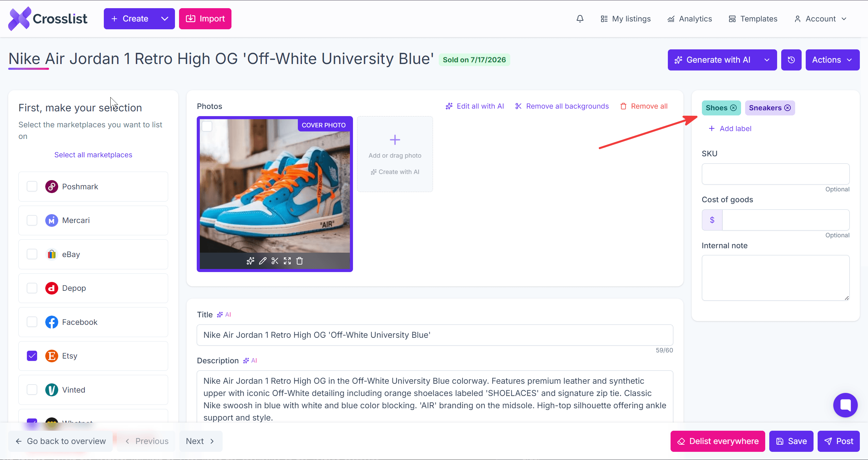Image resolution: width=868 pixels, height=460 pixels.
Task: Tick the eBay marketplace checkbox
Action: 32,254
